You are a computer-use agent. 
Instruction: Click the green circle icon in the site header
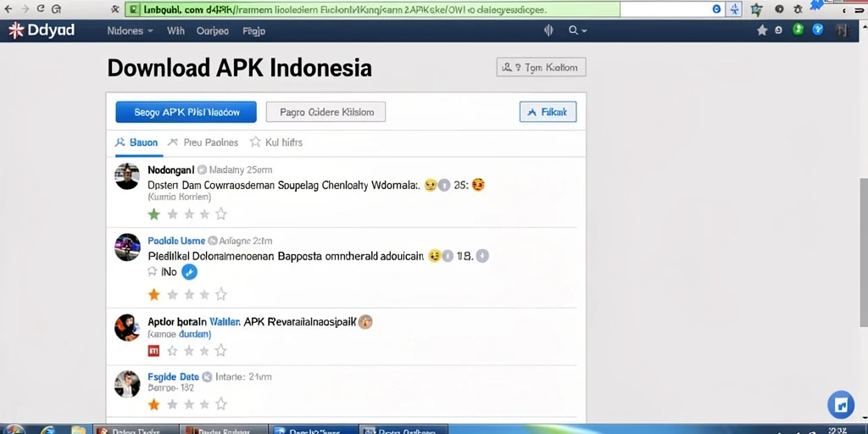pyautogui.click(x=798, y=30)
